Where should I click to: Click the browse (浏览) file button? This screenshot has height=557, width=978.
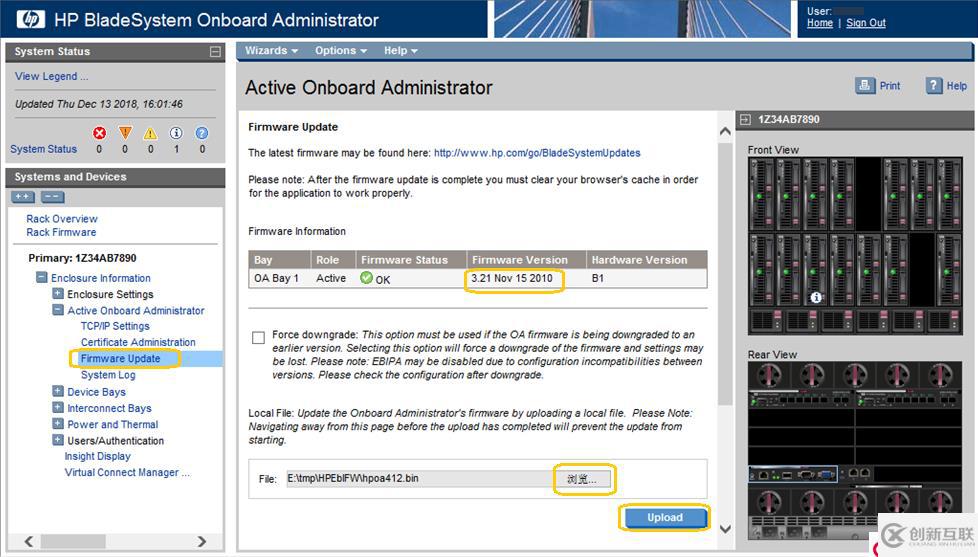click(581, 479)
